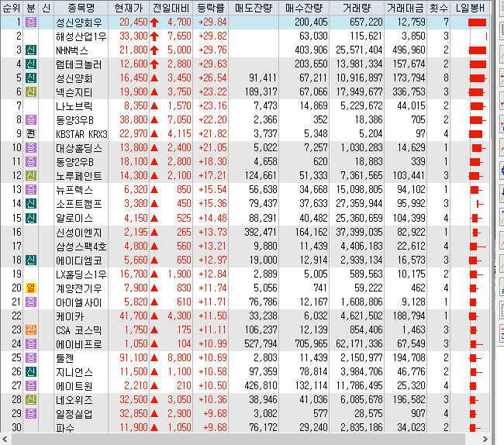Select the stock name 케이카
The image size is (504, 445).
tap(70, 316)
